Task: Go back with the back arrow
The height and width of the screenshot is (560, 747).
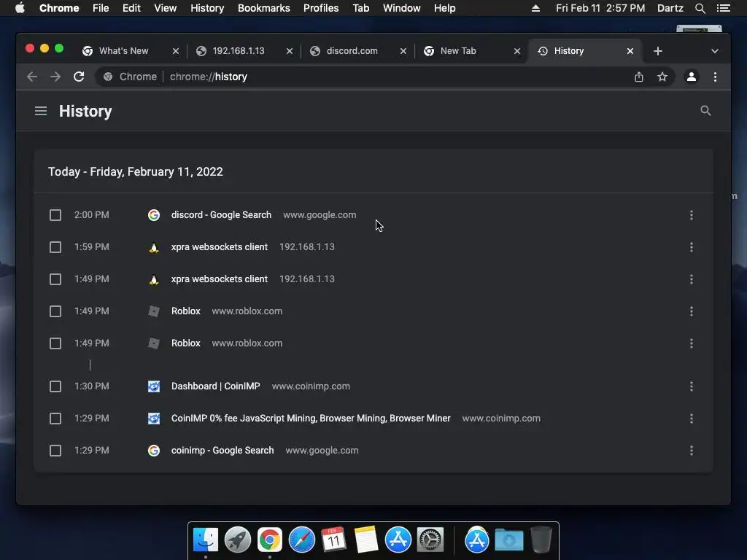Action: pyautogui.click(x=32, y=77)
